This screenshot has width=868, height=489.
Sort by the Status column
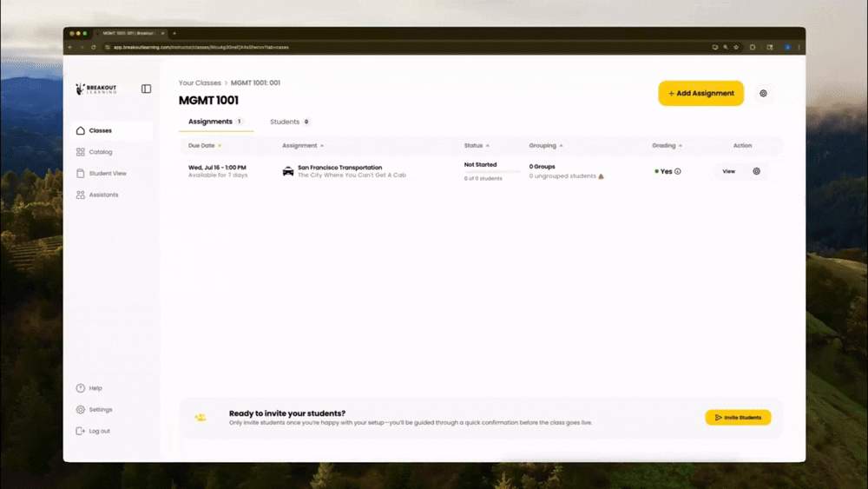[477, 146]
